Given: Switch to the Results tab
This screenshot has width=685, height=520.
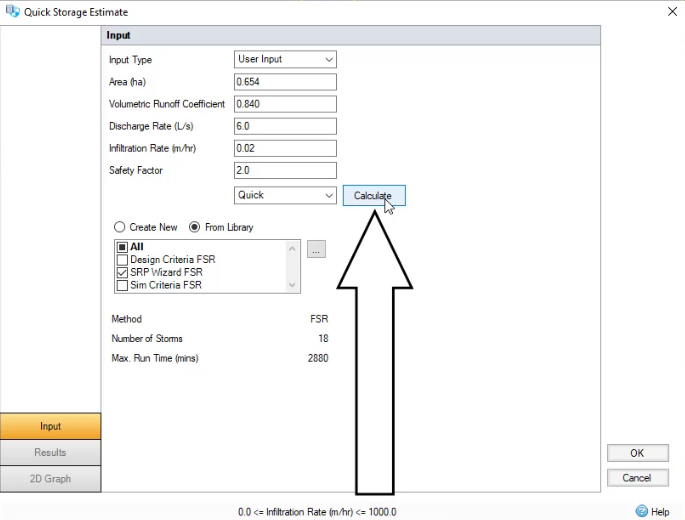Looking at the screenshot, I should click(x=50, y=452).
